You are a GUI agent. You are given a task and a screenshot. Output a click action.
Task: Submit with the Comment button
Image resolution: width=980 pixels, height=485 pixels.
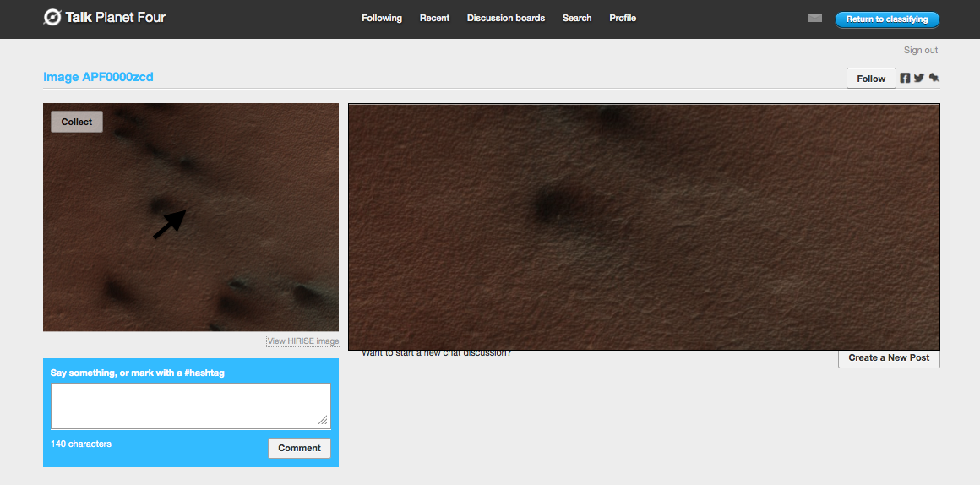tap(299, 448)
